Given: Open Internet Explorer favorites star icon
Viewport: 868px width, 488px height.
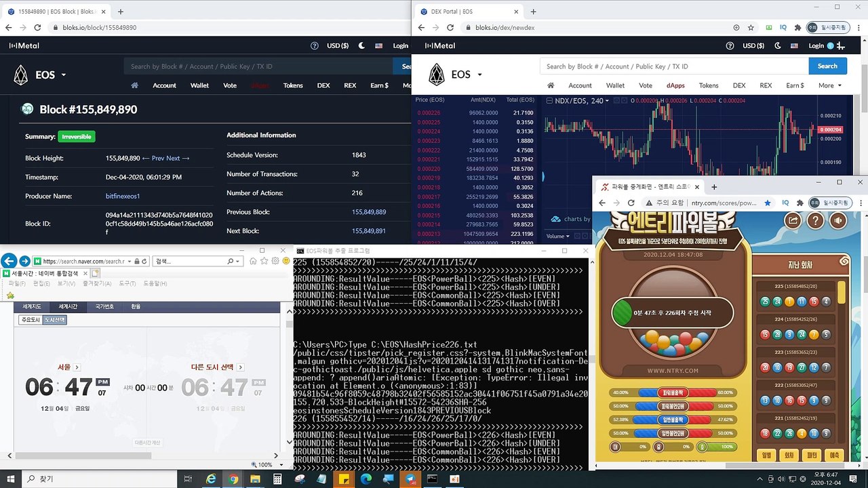Looking at the screenshot, I should click(264, 261).
